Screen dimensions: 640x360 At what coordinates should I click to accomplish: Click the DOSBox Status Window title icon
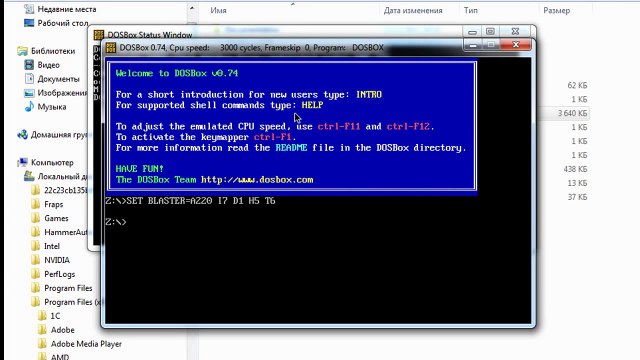tap(98, 35)
